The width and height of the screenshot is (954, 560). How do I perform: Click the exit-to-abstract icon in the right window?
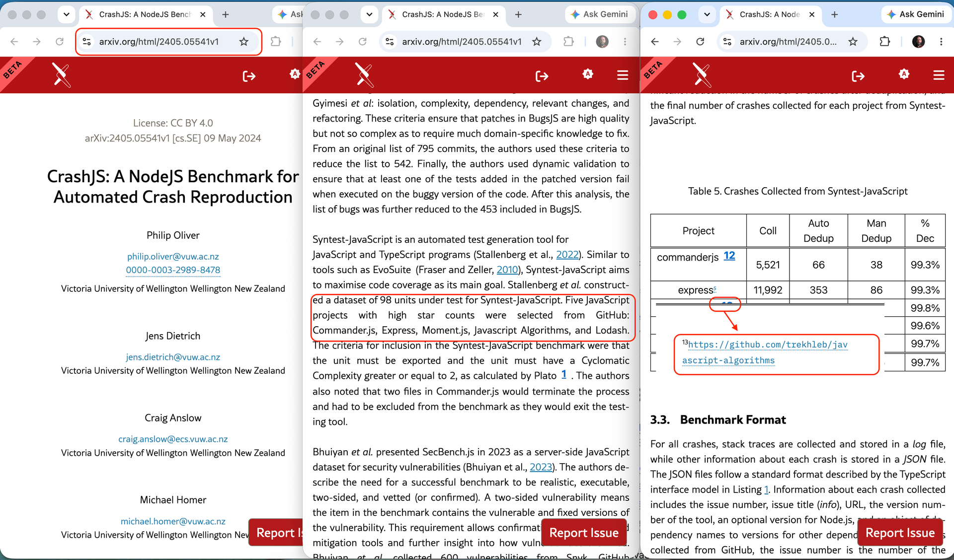tap(858, 76)
